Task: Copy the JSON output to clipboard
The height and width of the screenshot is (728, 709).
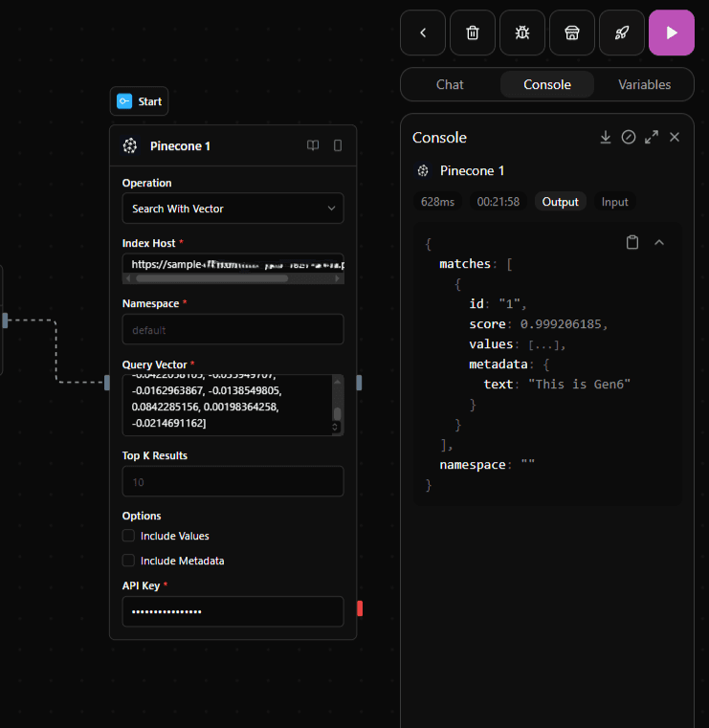Action: pyautogui.click(x=632, y=242)
